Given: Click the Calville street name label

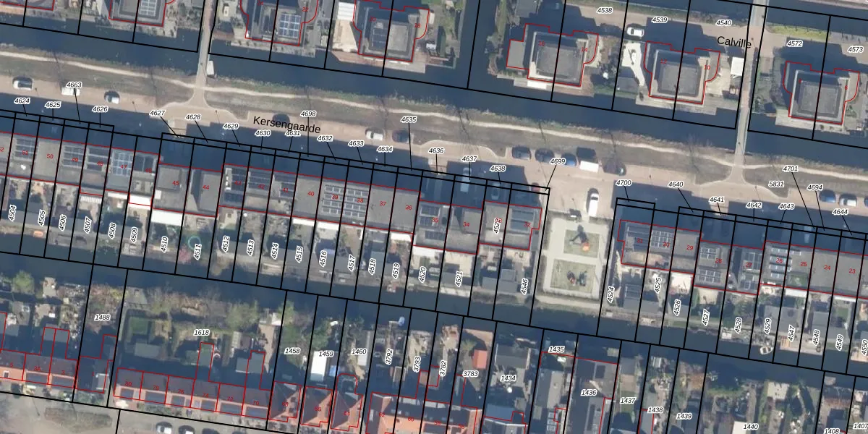Looking at the screenshot, I should [734, 43].
